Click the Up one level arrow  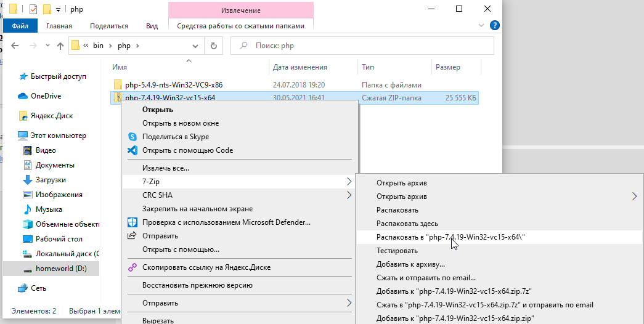60,46
